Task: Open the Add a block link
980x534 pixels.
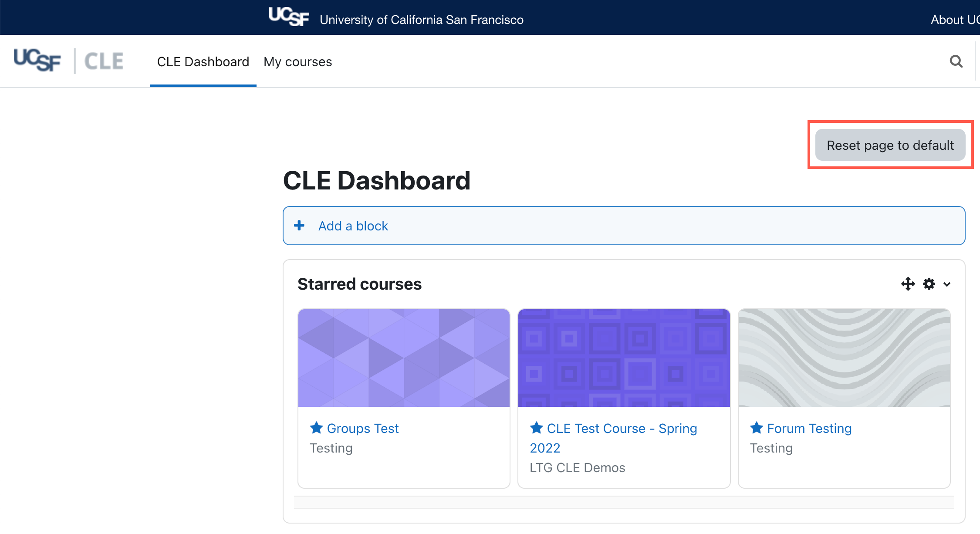Action: click(x=353, y=226)
